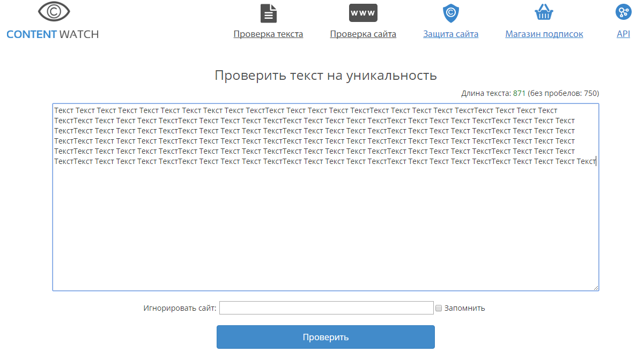Go to Защита сайта page
This screenshot has height=352, width=644.
pos(451,34)
